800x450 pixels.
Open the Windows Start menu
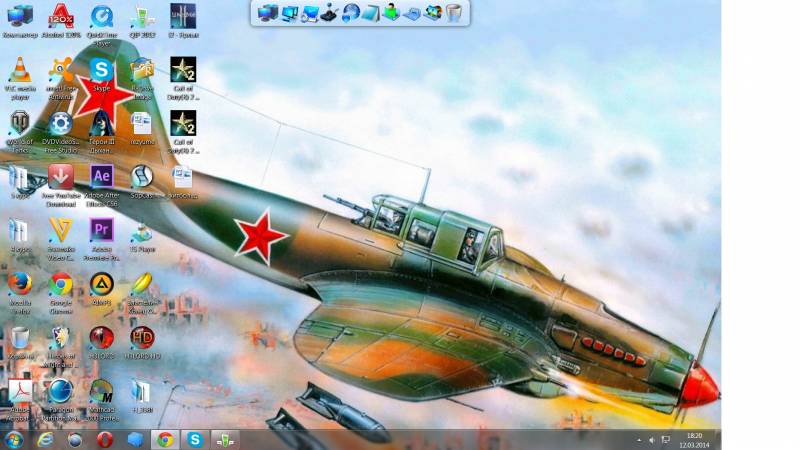point(14,440)
